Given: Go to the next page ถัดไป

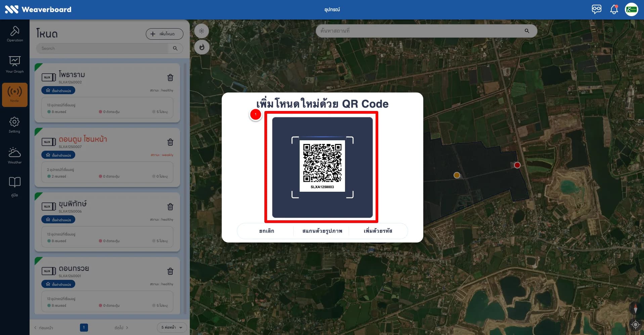Looking at the screenshot, I should coord(121,328).
